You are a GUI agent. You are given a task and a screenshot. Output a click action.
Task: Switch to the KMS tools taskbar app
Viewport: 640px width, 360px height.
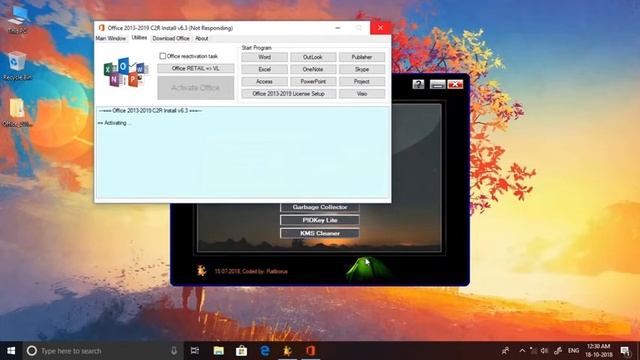pos(287,351)
